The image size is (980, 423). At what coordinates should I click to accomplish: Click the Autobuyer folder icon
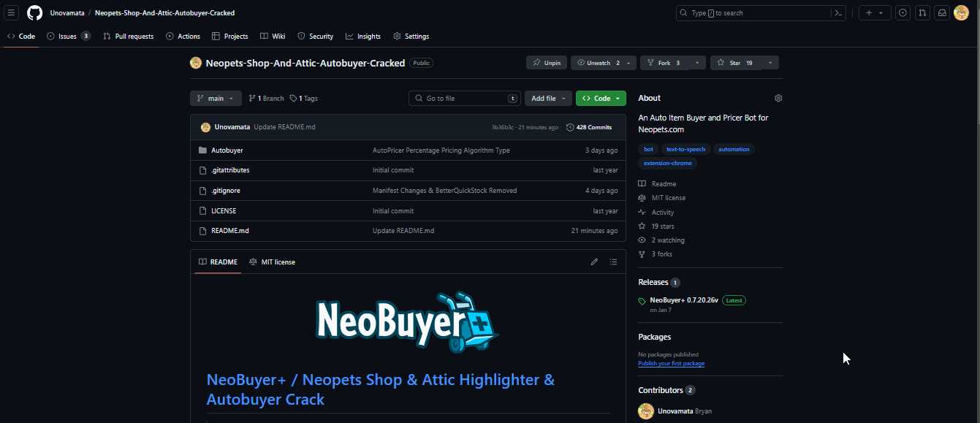point(203,150)
